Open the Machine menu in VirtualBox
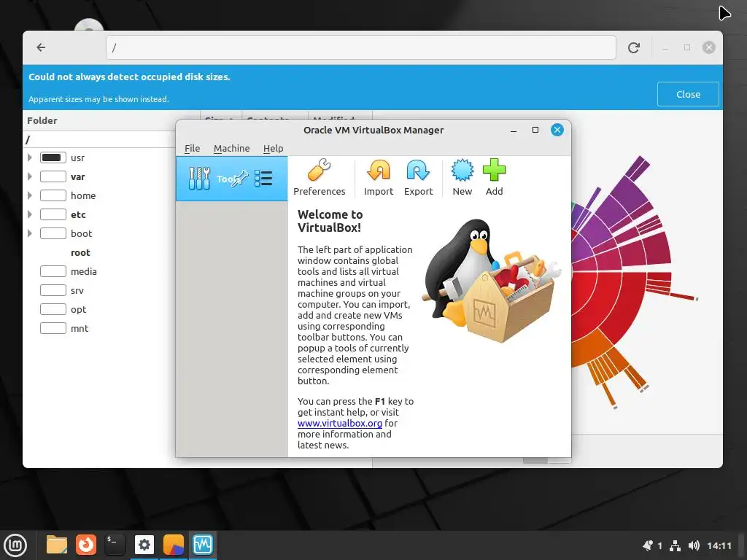This screenshot has width=747, height=560. coord(231,148)
